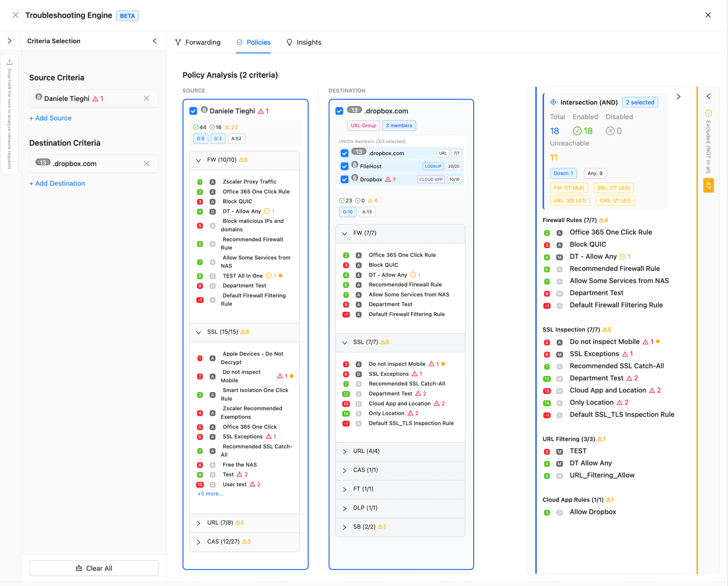Viewport: 728px width, 586px height.
Task: Uncheck the Daniele Tieghi source checkbox
Action: point(193,111)
